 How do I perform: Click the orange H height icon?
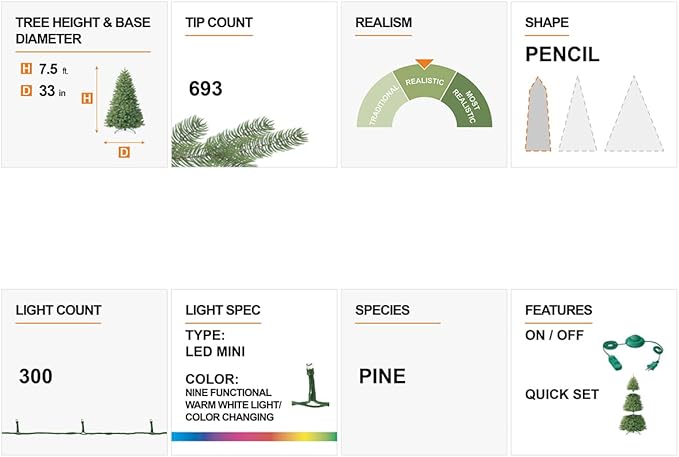(x=25, y=70)
